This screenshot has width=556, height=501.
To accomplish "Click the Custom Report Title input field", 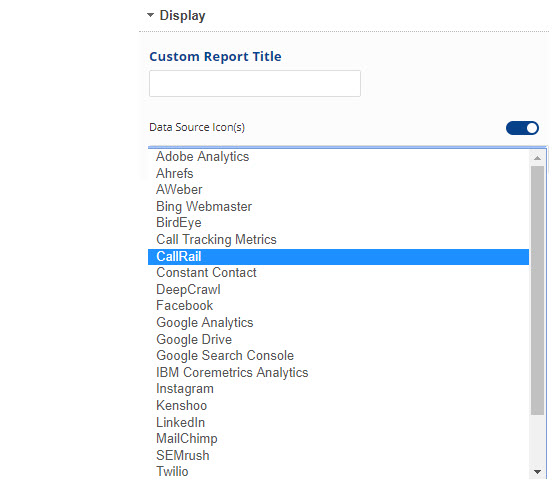I will click(255, 83).
